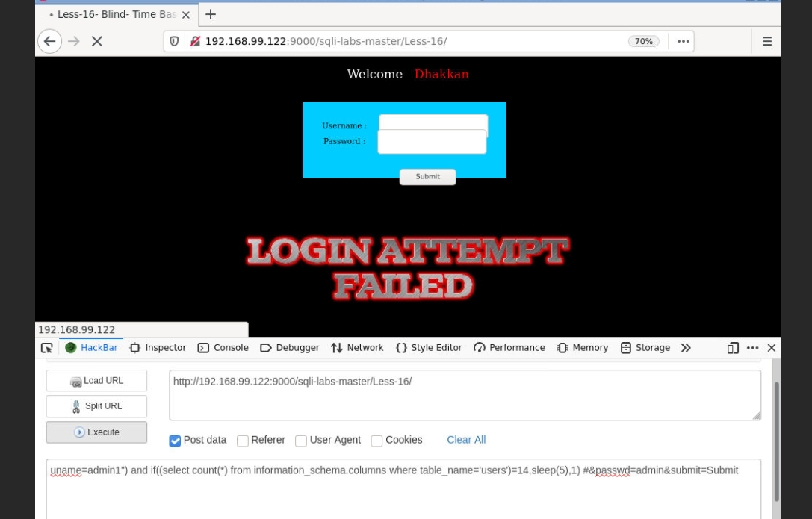Activate the element picker tool
The width and height of the screenshot is (812, 519).
pos(47,348)
